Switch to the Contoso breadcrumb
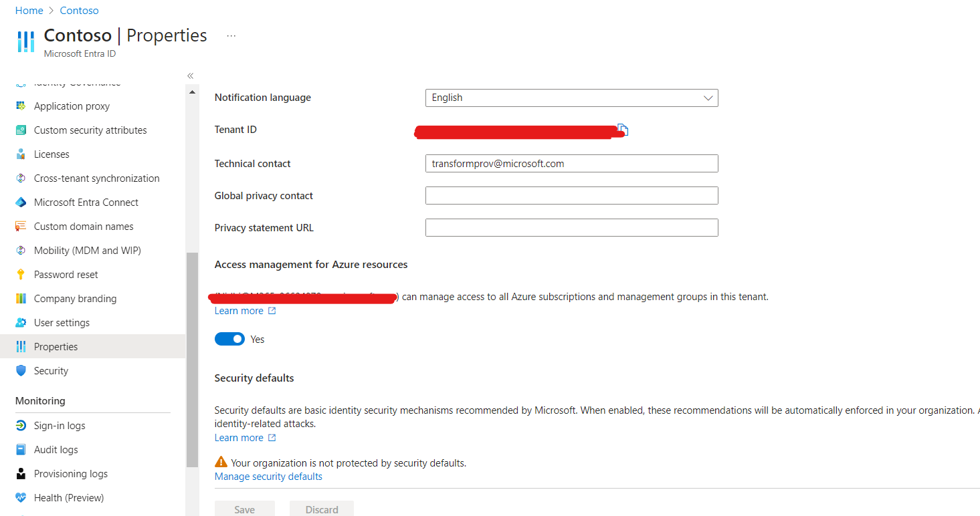 [79, 10]
